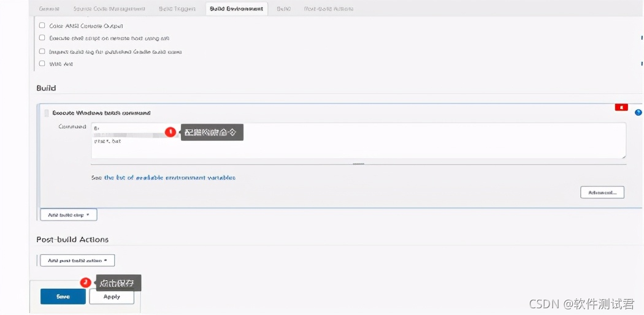
Task: Open the Advanced... options of the batch step
Action: click(602, 192)
